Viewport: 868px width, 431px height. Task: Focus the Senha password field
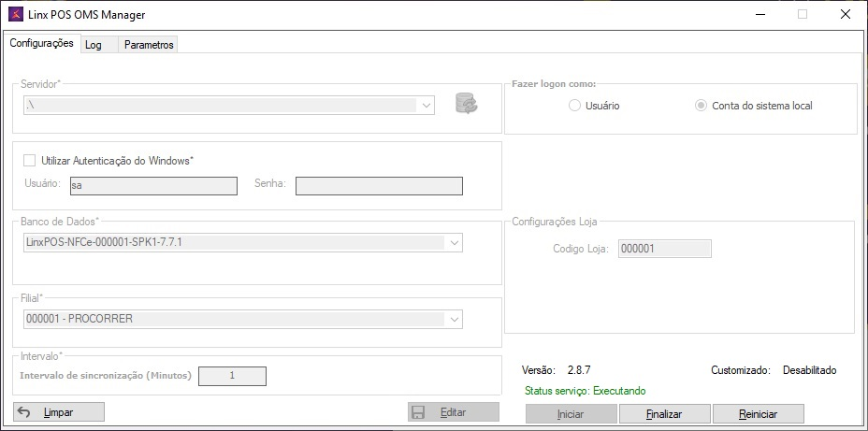(379, 186)
